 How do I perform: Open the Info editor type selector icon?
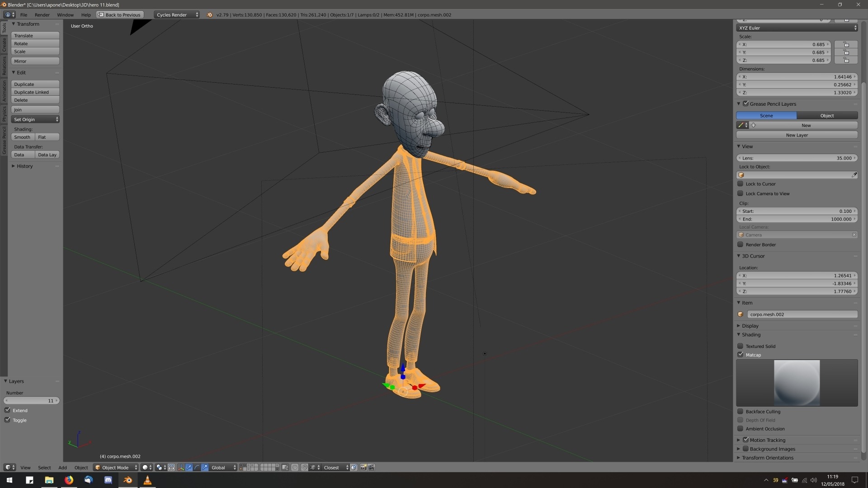click(x=9, y=15)
